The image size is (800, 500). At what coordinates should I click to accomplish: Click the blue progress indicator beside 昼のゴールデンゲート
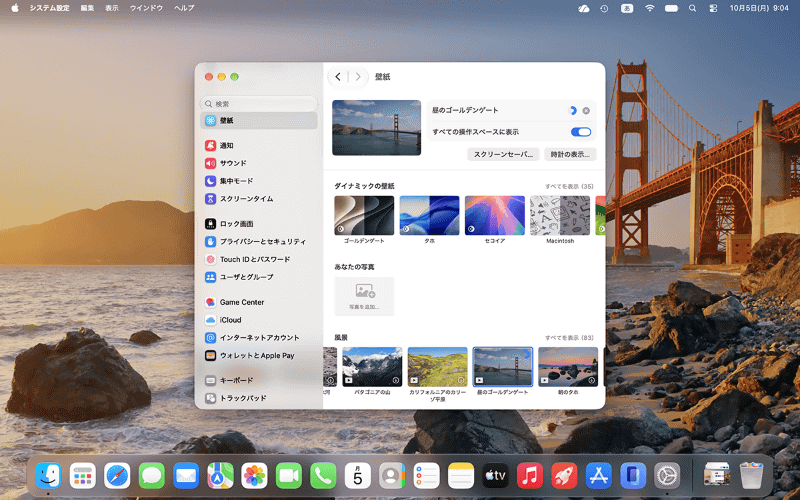pyautogui.click(x=572, y=111)
